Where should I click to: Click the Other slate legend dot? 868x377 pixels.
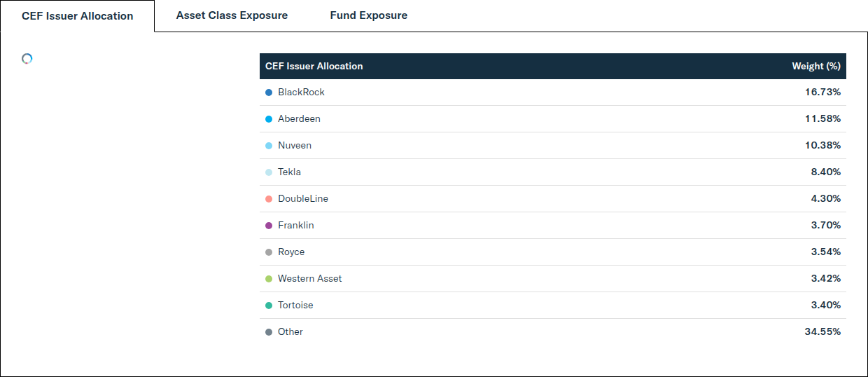coord(269,332)
